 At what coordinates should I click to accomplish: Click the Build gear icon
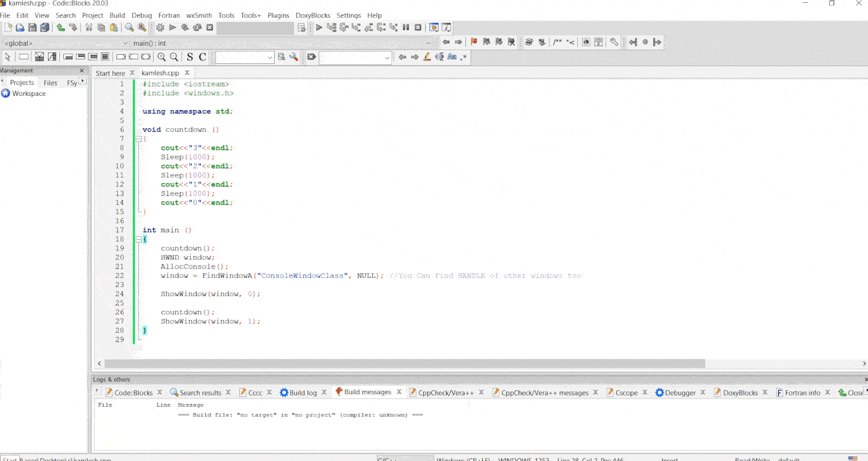[160, 27]
